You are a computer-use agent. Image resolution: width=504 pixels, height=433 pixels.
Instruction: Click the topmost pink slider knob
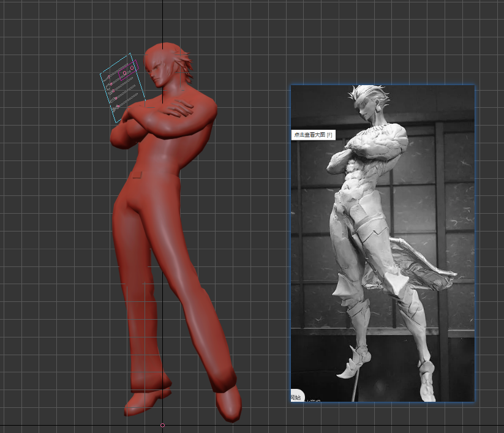tap(109, 76)
